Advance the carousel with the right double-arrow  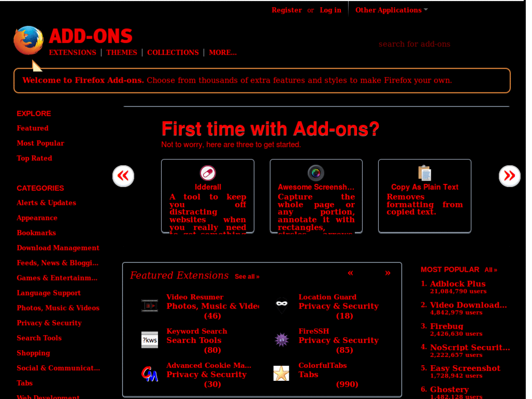(x=510, y=176)
